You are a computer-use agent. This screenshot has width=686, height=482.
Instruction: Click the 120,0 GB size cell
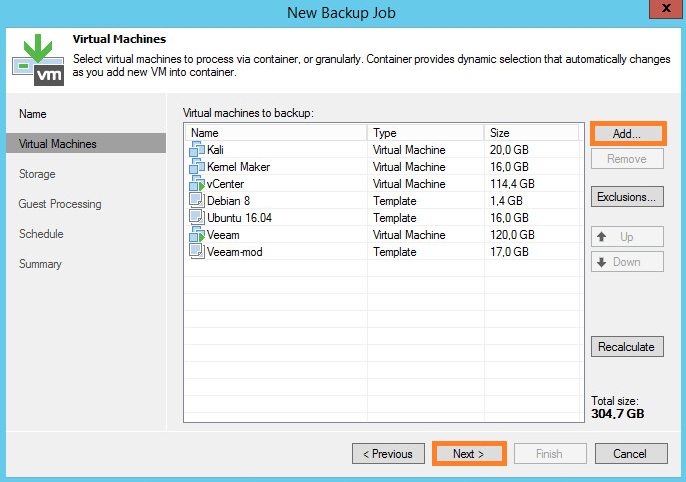pos(512,235)
